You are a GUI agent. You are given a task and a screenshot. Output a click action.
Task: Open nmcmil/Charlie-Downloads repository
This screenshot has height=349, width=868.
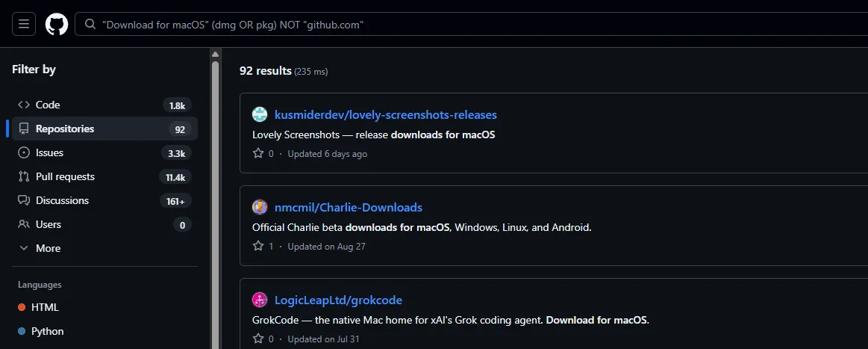pyautogui.click(x=349, y=208)
